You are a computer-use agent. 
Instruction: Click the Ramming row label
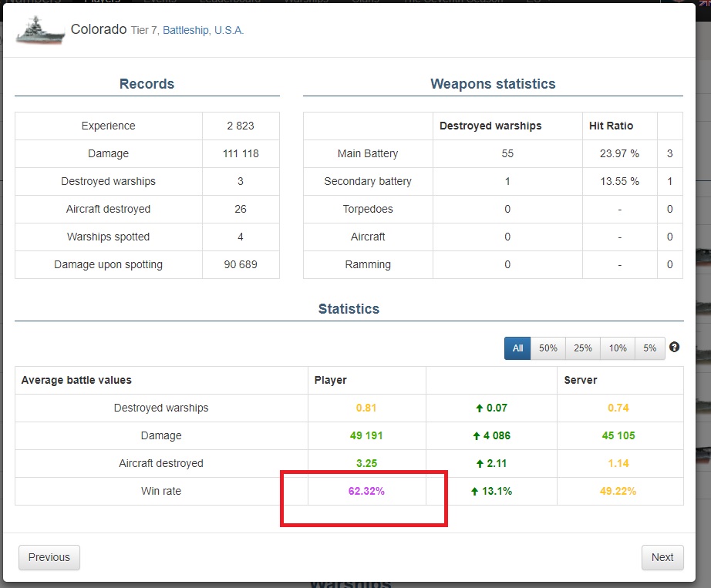click(368, 264)
